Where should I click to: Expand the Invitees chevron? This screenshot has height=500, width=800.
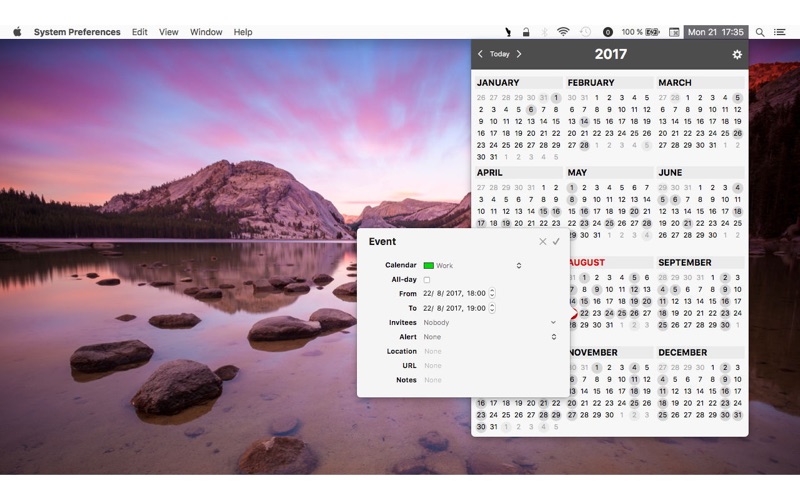553,322
